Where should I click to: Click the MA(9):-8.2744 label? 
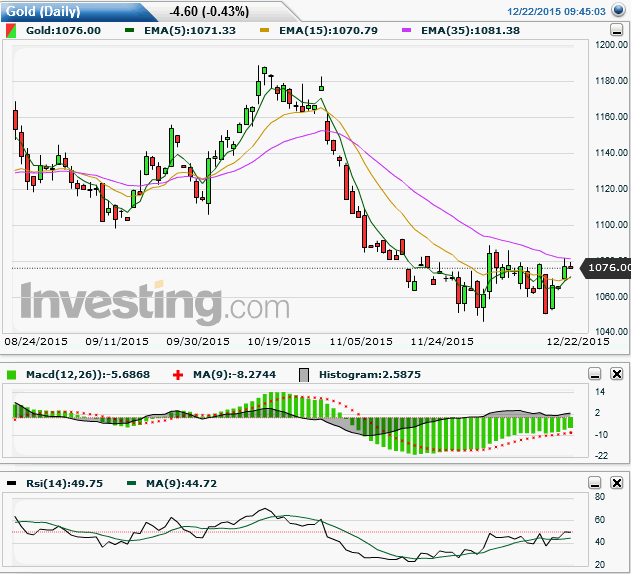(235, 375)
